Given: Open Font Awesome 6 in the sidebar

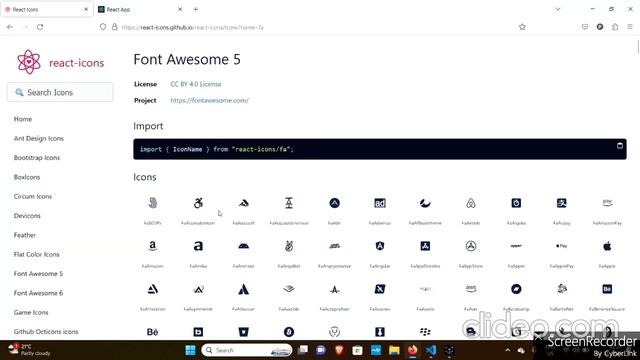Looking at the screenshot, I should coord(38,293).
